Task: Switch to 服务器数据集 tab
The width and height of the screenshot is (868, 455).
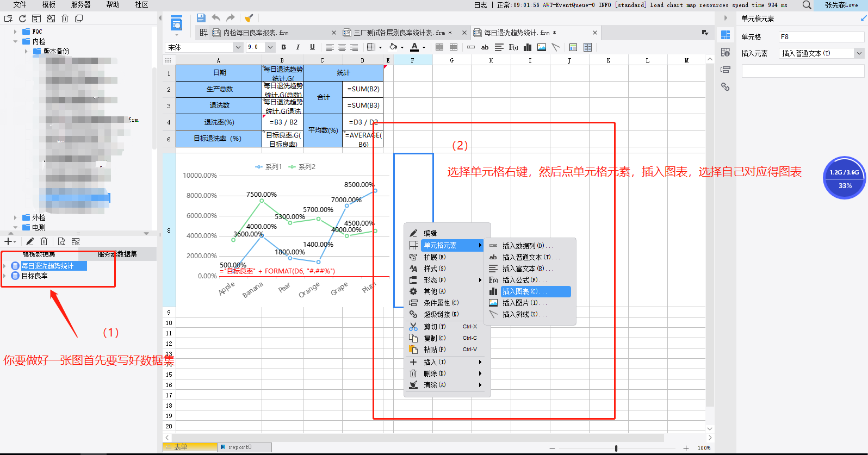Action: [117, 254]
